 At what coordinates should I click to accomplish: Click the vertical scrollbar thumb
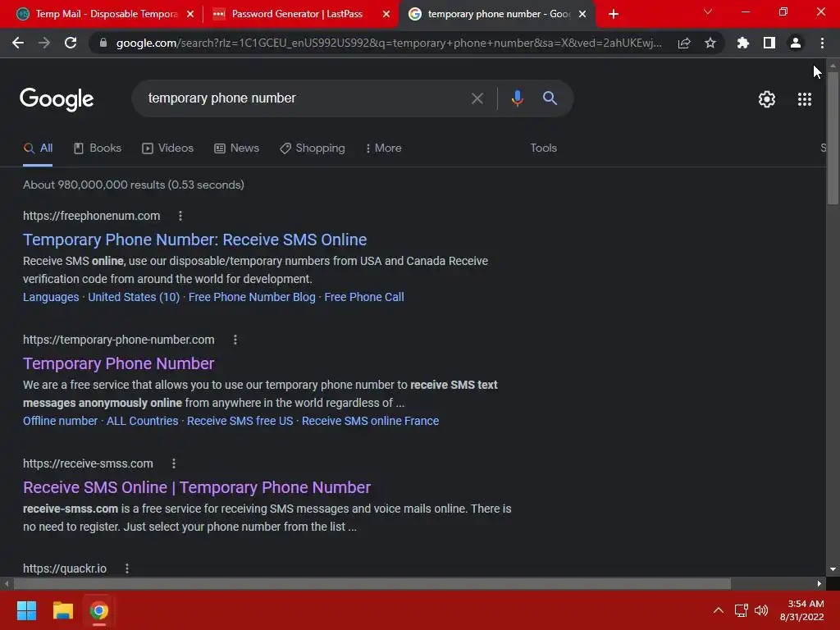pyautogui.click(x=833, y=138)
